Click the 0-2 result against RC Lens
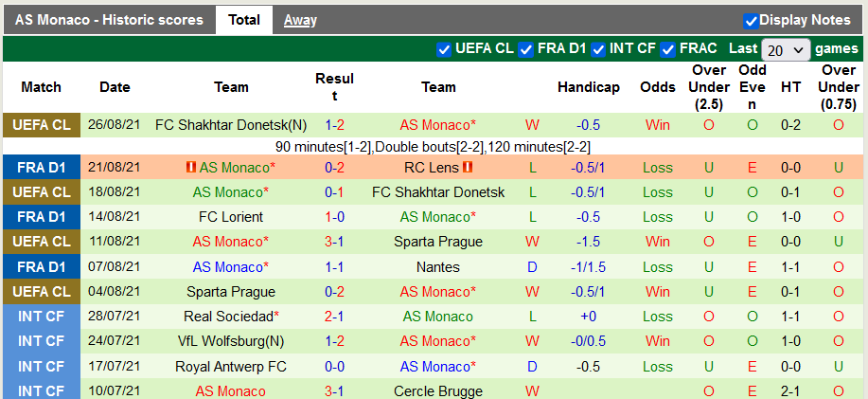The image size is (868, 399). (x=334, y=168)
